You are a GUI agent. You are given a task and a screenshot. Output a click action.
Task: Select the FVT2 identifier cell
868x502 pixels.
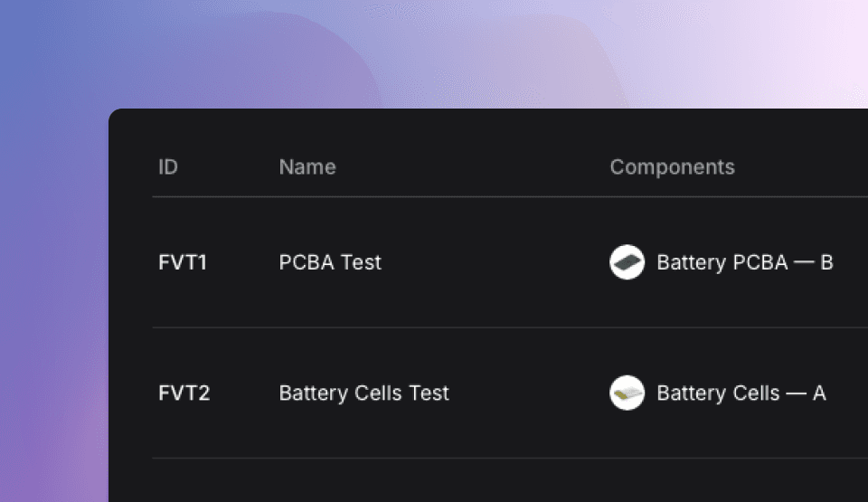click(184, 393)
